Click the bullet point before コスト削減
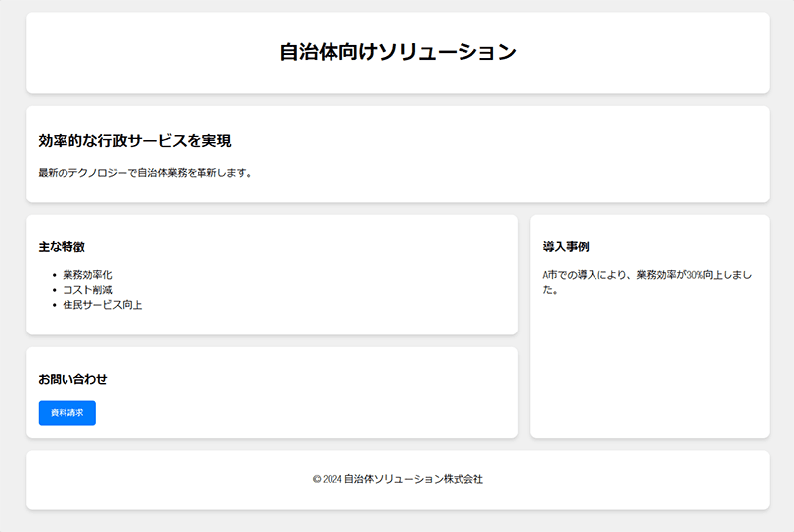Image resolution: width=794 pixels, height=532 pixels. click(x=53, y=290)
